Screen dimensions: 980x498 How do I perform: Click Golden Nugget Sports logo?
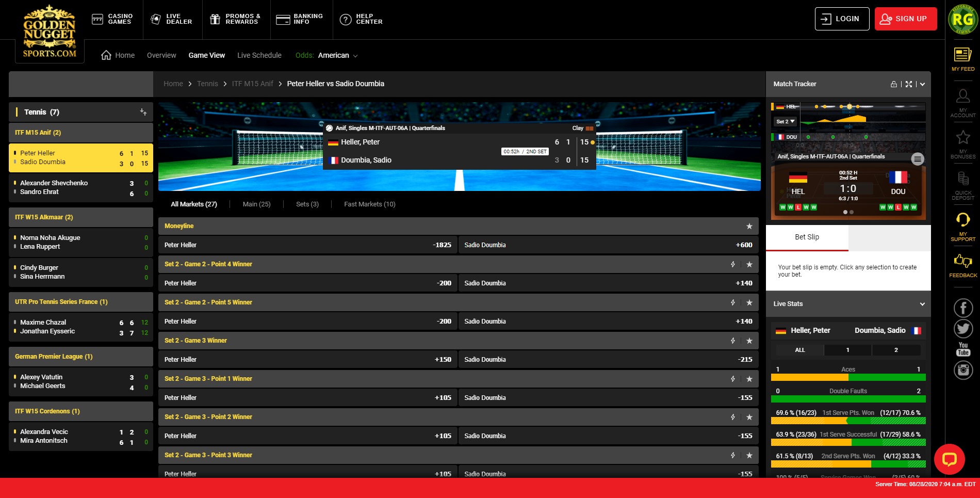point(50,32)
